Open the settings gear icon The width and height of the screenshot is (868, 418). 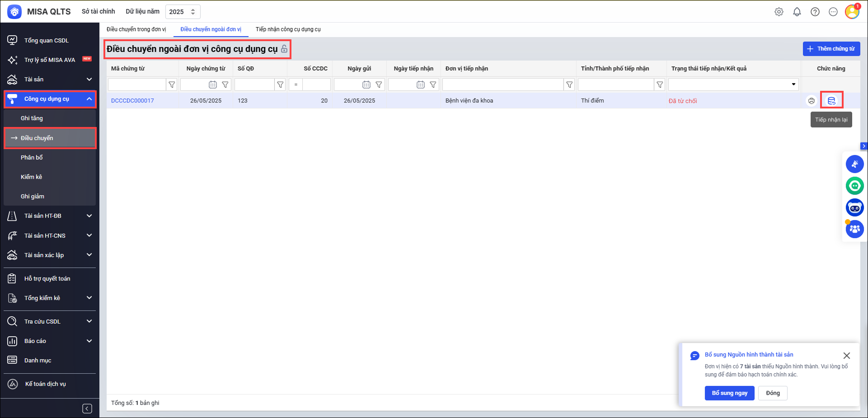[x=779, y=12]
